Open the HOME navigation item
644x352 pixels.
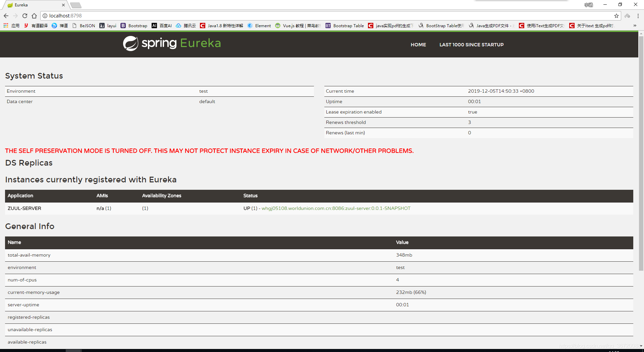pyautogui.click(x=418, y=45)
